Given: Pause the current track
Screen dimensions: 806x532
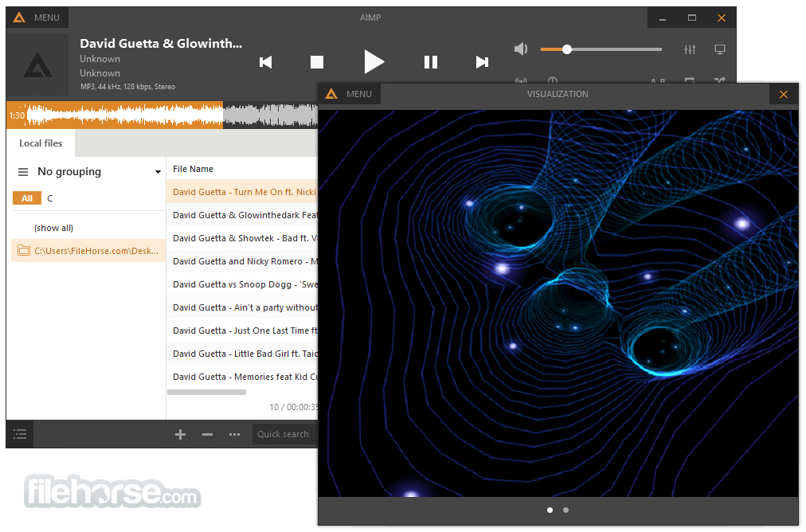Looking at the screenshot, I should [x=431, y=63].
